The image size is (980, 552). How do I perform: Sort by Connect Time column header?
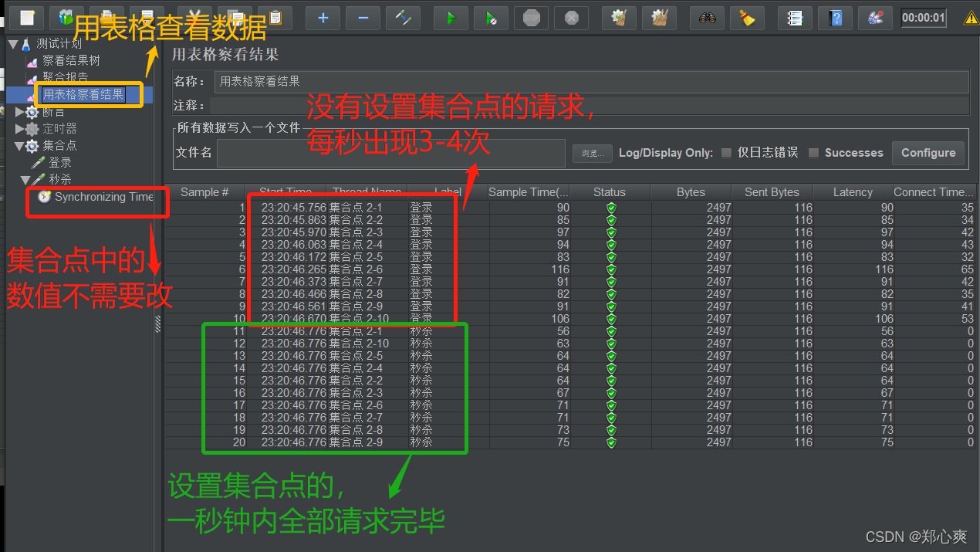click(934, 192)
